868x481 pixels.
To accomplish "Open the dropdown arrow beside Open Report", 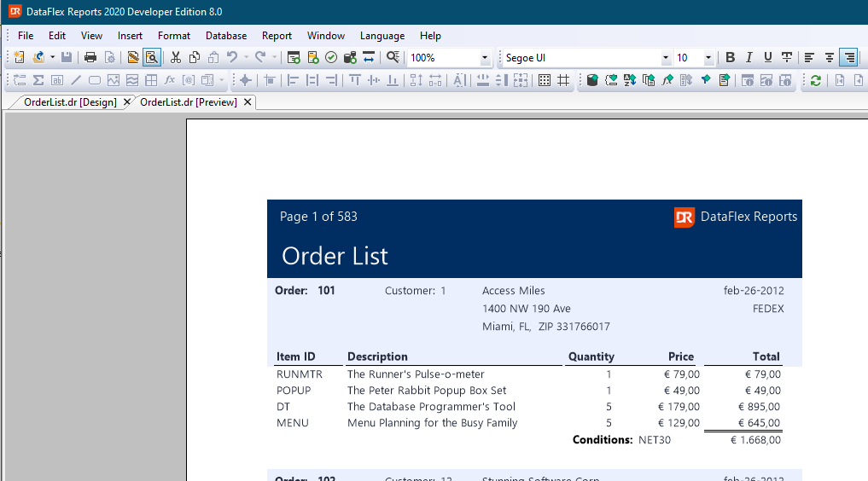I will coord(53,57).
